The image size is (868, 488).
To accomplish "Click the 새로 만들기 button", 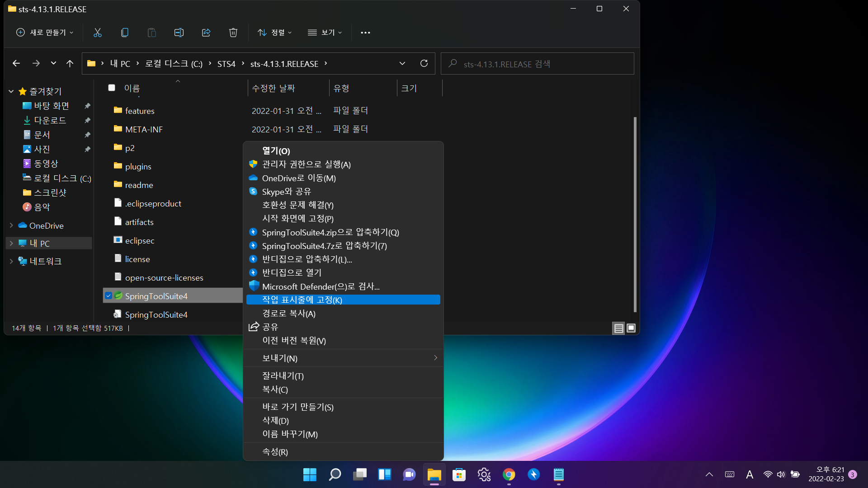I will 45,33.
